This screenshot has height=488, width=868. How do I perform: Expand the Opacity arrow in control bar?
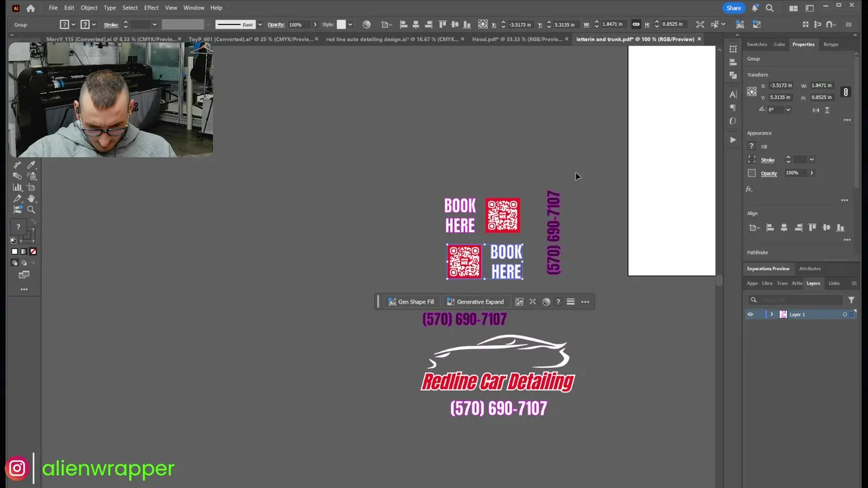[315, 24]
